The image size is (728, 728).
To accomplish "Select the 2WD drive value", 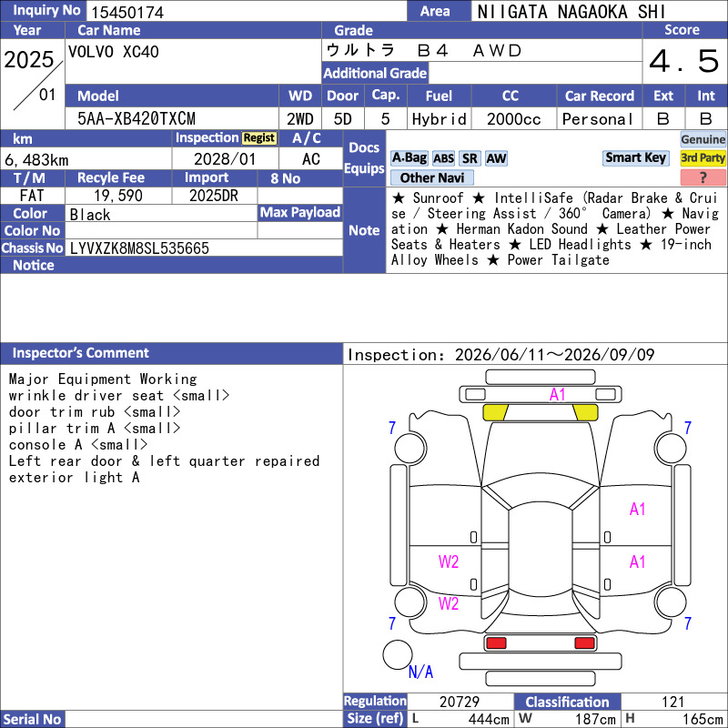I will [x=300, y=119].
